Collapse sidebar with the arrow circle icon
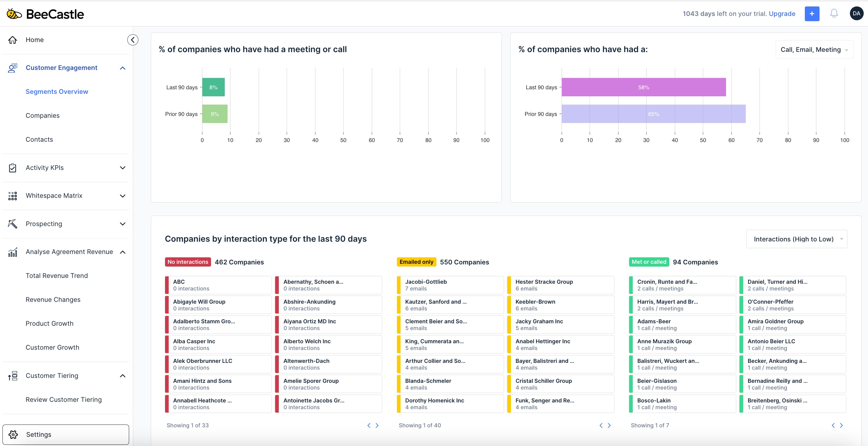The image size is (868, 446). (133, 40)
